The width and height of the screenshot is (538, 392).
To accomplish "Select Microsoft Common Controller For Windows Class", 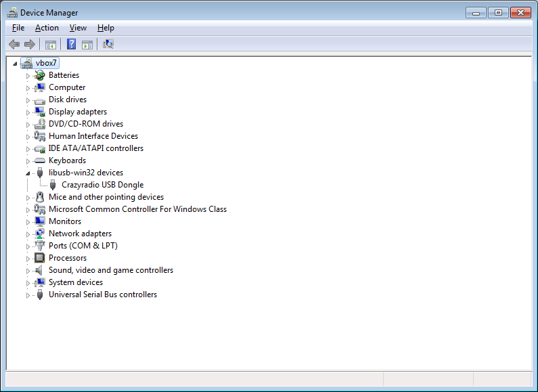I will [x=137, y=209].
